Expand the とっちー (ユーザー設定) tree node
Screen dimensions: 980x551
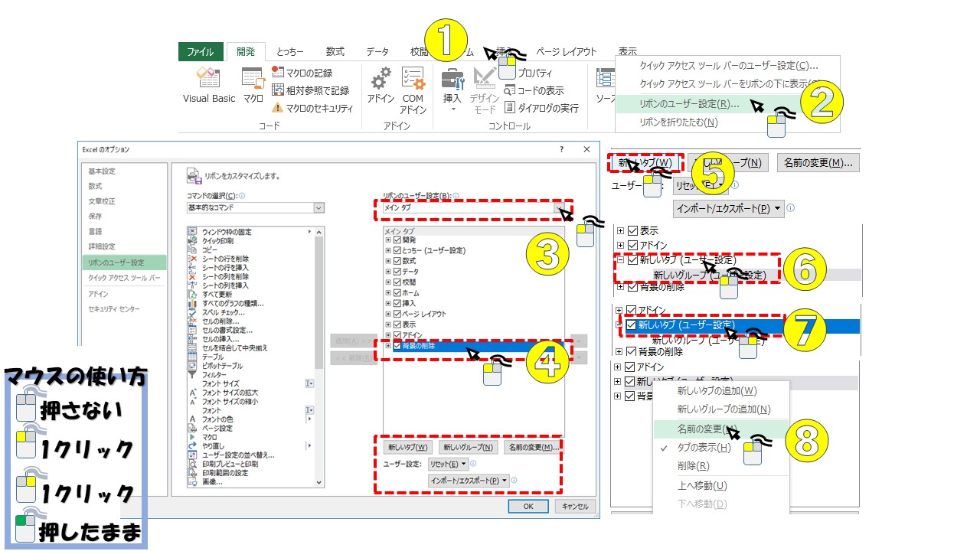tap(388, 250)
